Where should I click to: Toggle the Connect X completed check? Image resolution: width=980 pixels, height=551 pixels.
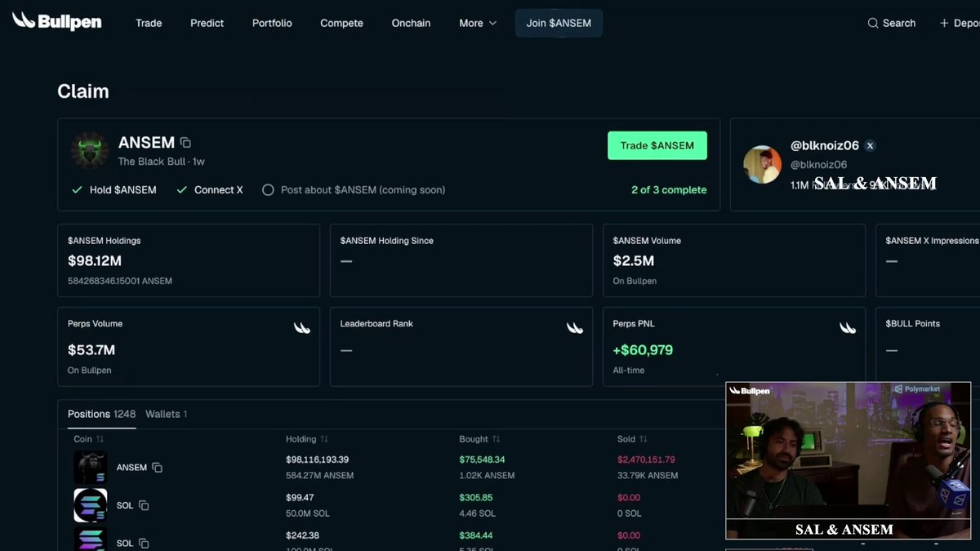(182, 190)
